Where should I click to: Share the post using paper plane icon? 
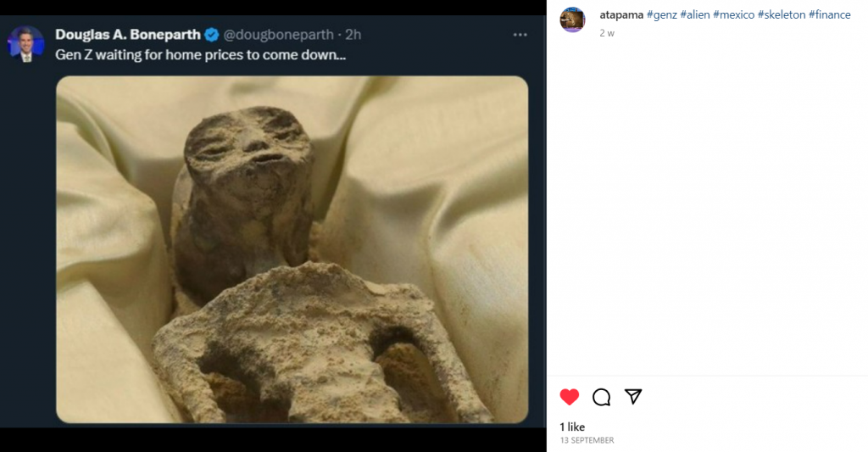(x=633, y=397)
